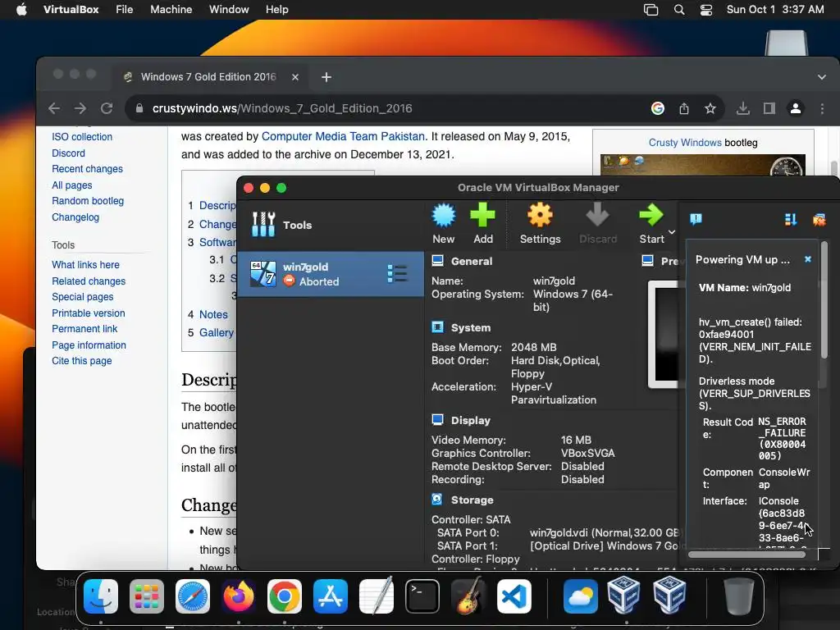Click Discord sidebar link
This screenshot has width=840, height=630.
(68, 153)
